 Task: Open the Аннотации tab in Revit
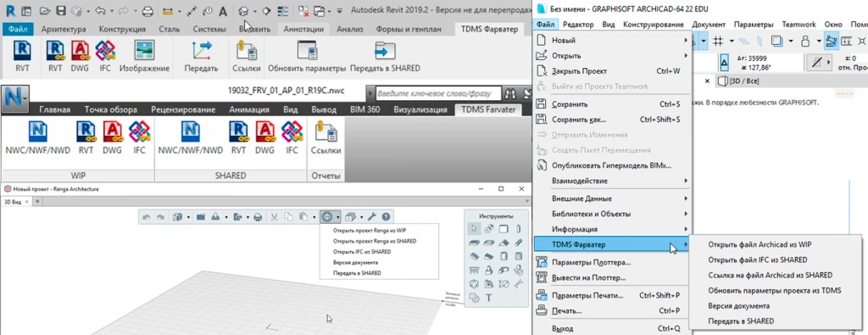pos(303,29)
